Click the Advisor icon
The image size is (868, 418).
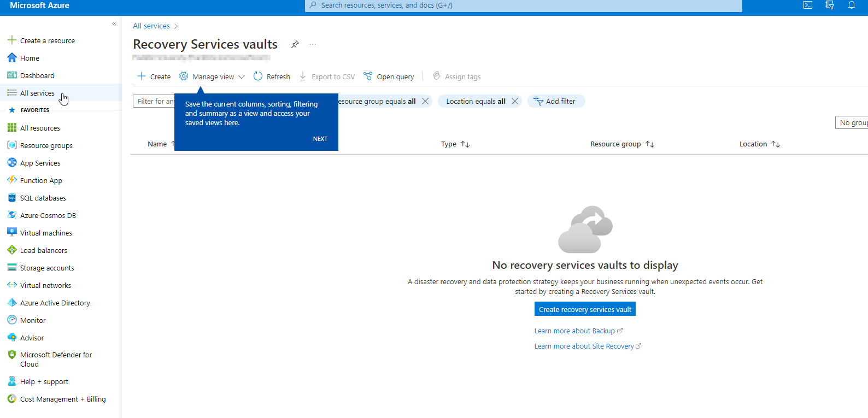(x=12, y=337)
